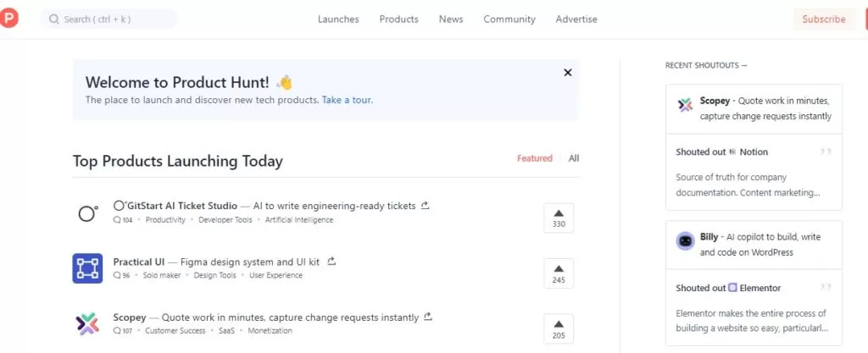
Task: Click the Scopey icon in Recent Shoutouts
Action: point(685,104)
